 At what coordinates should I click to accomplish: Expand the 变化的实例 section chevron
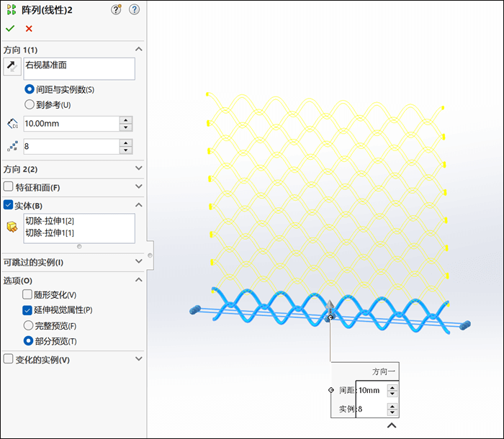click(138, 358)
